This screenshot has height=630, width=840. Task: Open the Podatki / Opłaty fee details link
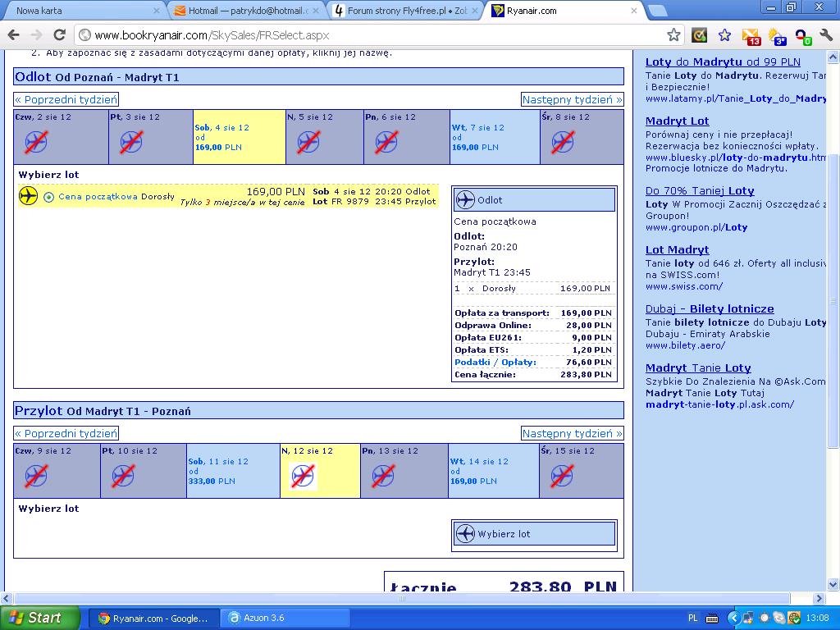click(x=495, y=362)
